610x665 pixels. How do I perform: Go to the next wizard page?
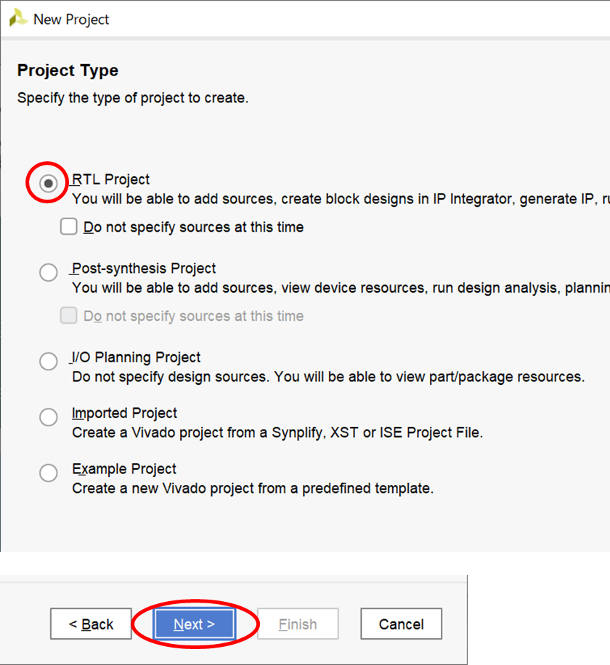(194, 624)
